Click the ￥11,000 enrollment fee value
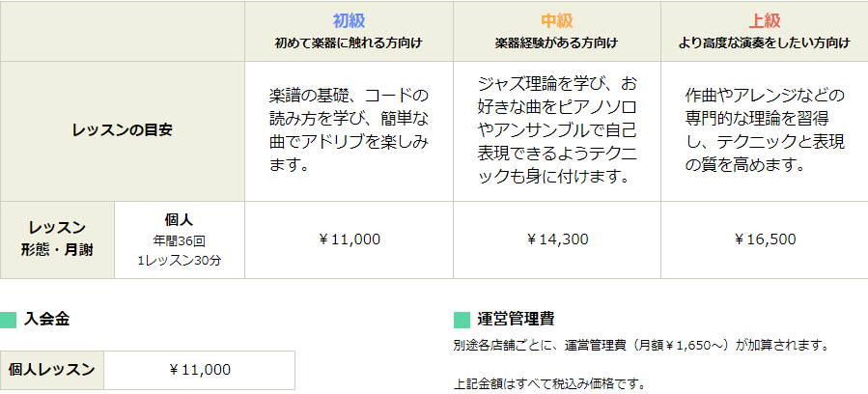 199,370
